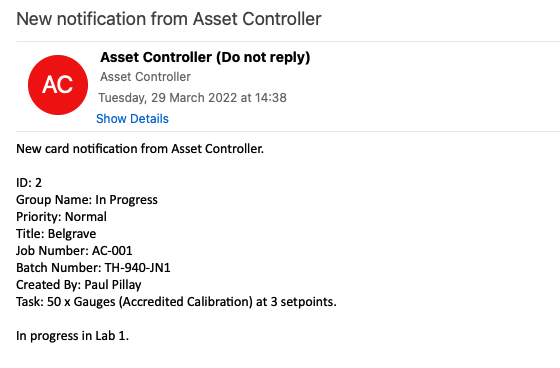Click the Priority: Normal line
Viewport: 560px width, 368px height.
click(61, 217)
